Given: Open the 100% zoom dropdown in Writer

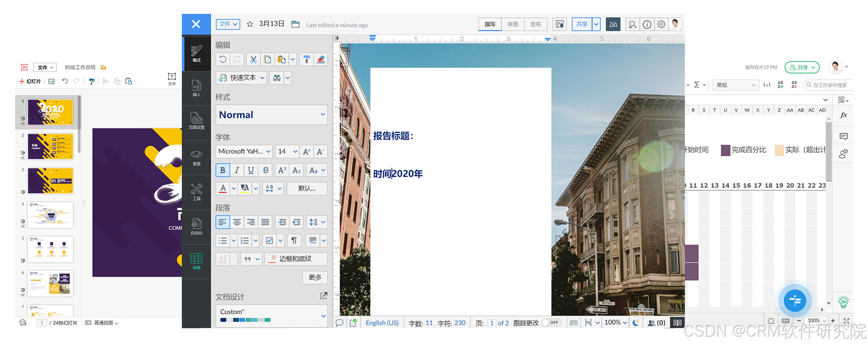Looking at the screenshot, I should (616, 323).
